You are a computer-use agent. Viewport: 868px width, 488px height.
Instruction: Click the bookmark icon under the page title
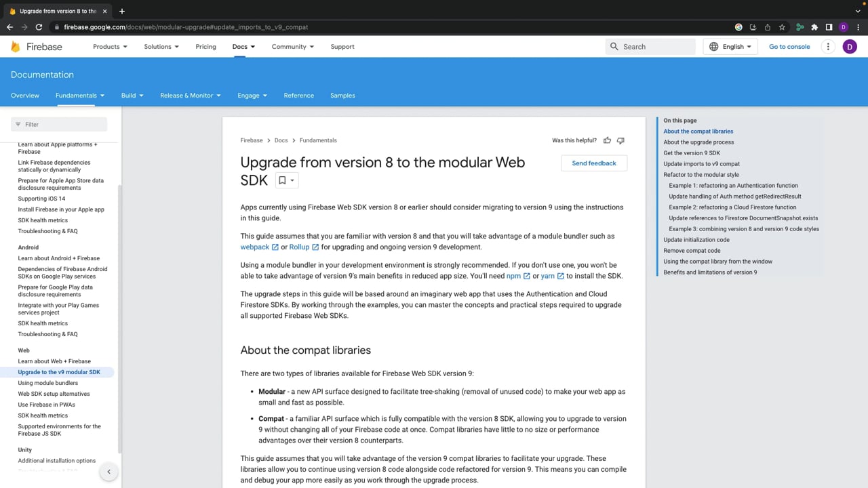(x=282, y=180)
